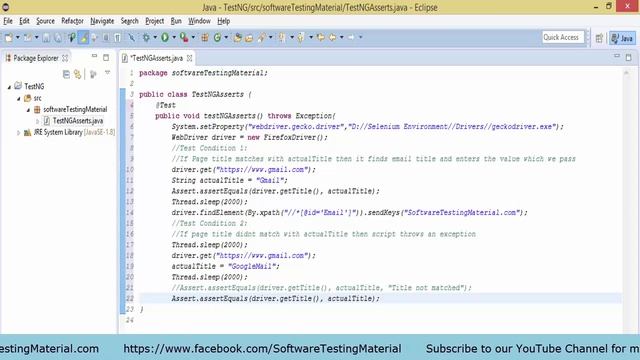The image size is (640, 360).
Task: Toggle Show Whitespace Characters paragraph icon
Action: 117,38
